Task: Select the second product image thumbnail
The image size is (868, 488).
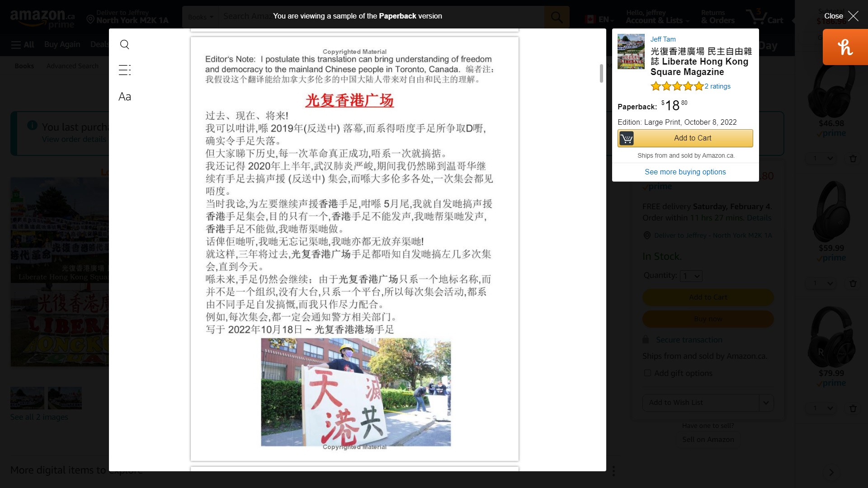Action: pyautogui.click(x=65, y=398)
